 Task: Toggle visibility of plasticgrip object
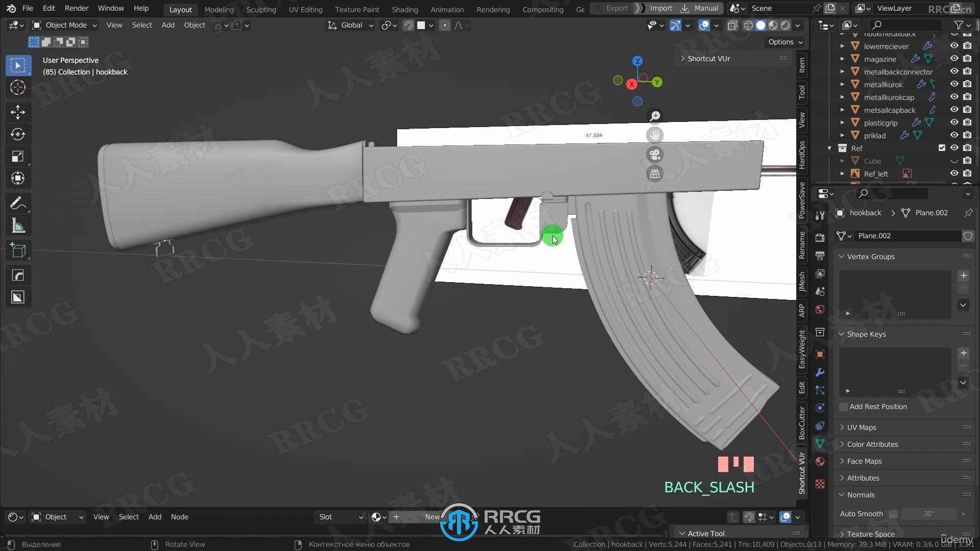[x=954, y=122]
